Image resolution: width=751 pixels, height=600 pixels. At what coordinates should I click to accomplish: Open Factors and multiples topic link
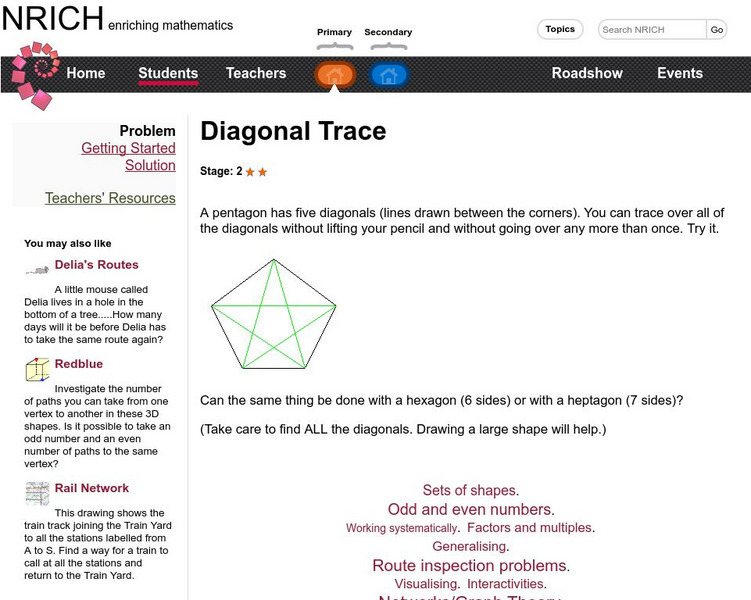coord(531,528)
